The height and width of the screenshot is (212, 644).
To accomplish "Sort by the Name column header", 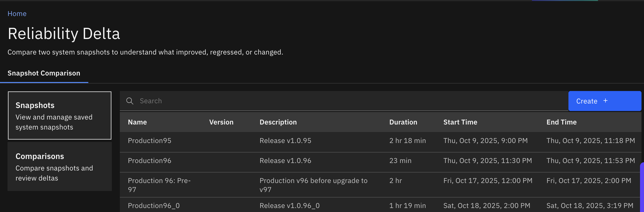I will click(137, 122).
